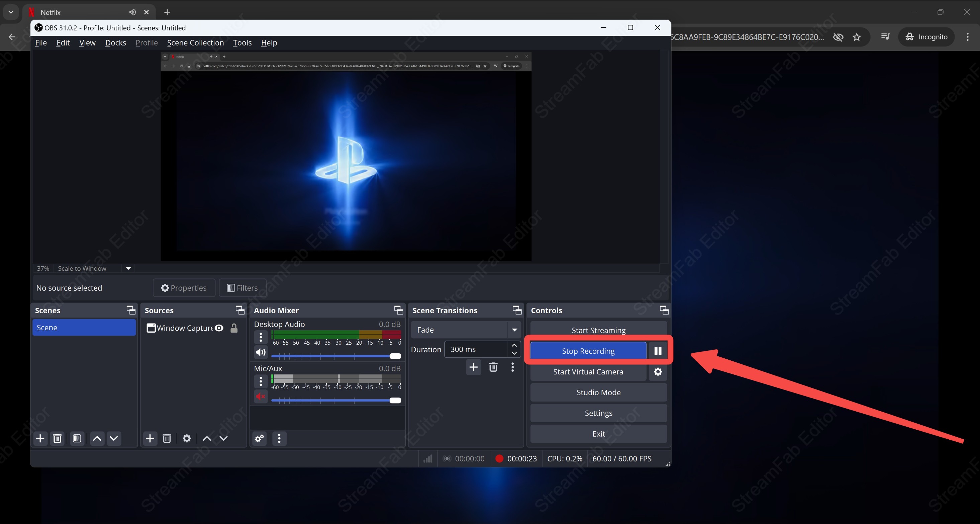Open source Filters button
Image resolution: width=980 pixels, height=524 pixels.
click(242, 288)
